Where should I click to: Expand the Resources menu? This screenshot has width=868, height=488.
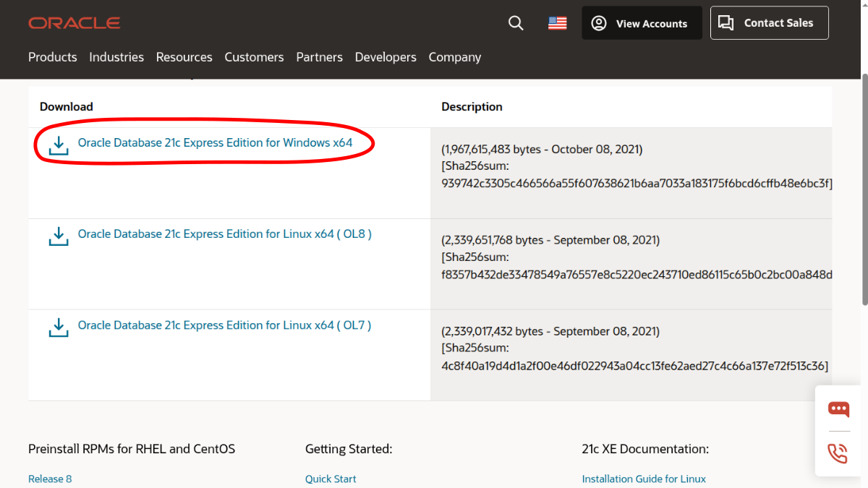coord(184,57)
